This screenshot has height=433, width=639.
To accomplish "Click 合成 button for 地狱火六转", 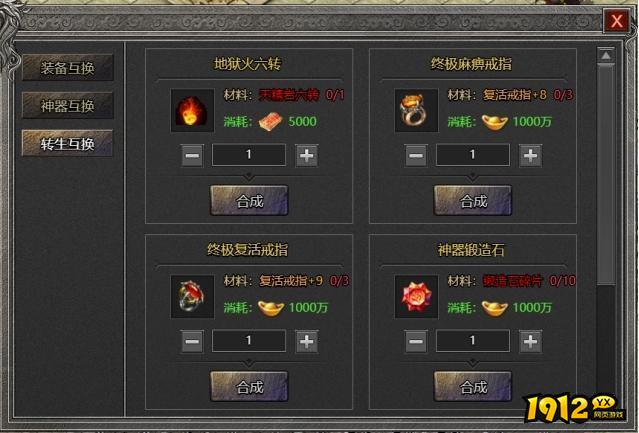I will pyautogui.click(x=249, y=200).
